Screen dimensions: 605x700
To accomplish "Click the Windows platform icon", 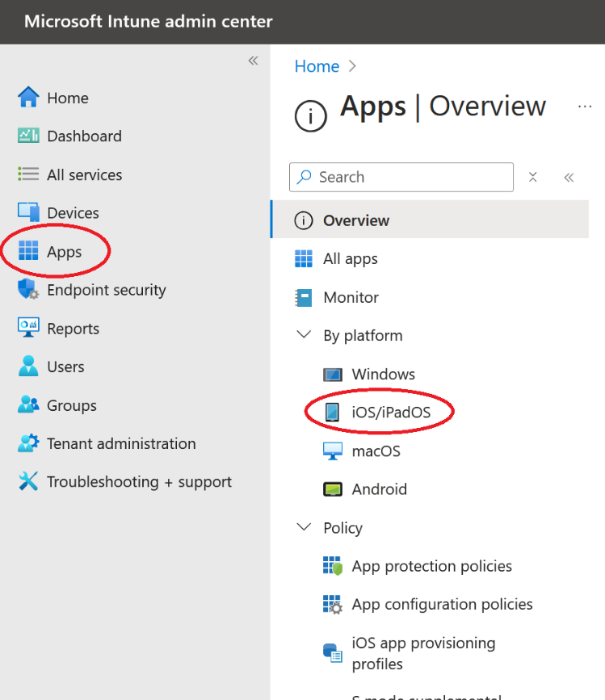I will (x=333, y=374).
